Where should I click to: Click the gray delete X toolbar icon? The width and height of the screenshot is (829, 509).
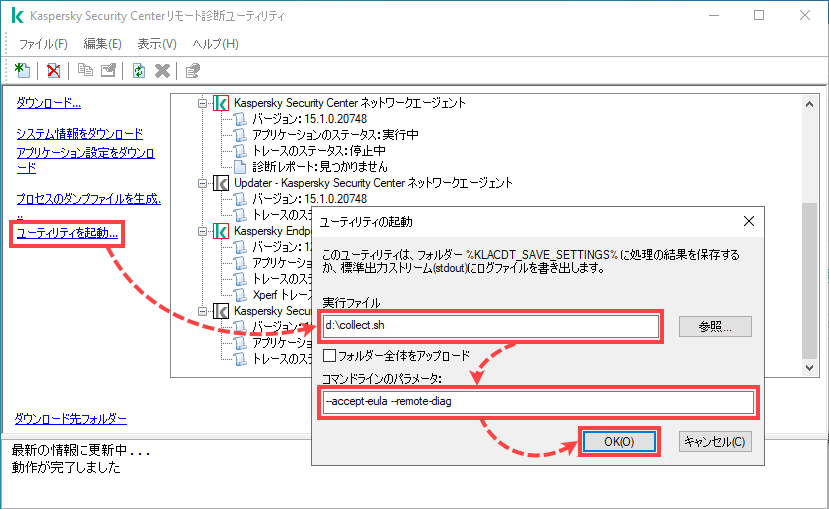[x=162, y=70]
